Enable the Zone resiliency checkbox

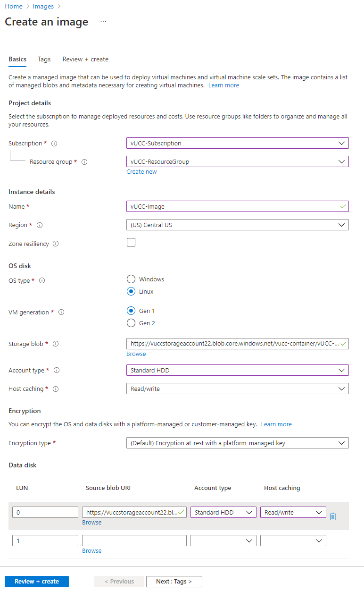131,242
